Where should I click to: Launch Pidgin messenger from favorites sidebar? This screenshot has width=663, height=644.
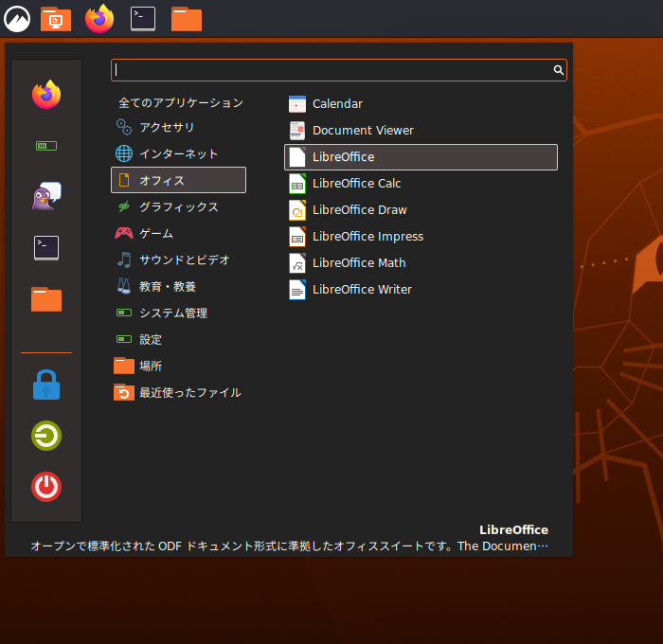[x=46, y=196]
